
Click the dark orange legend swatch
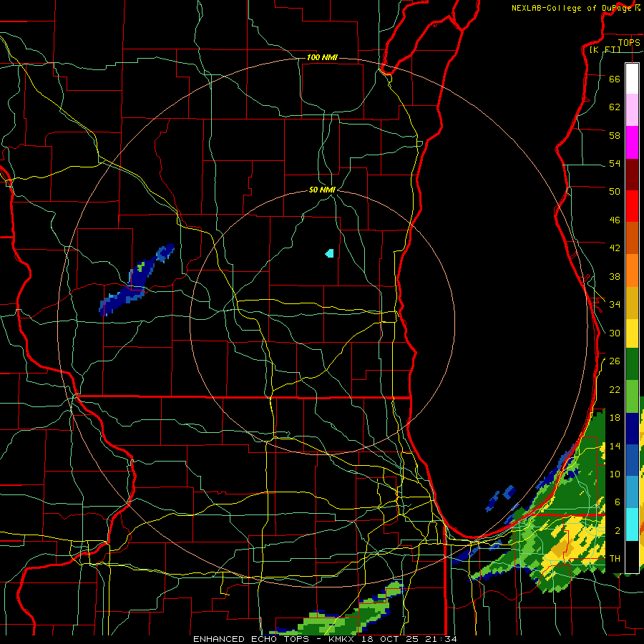(x=632, y=238)
